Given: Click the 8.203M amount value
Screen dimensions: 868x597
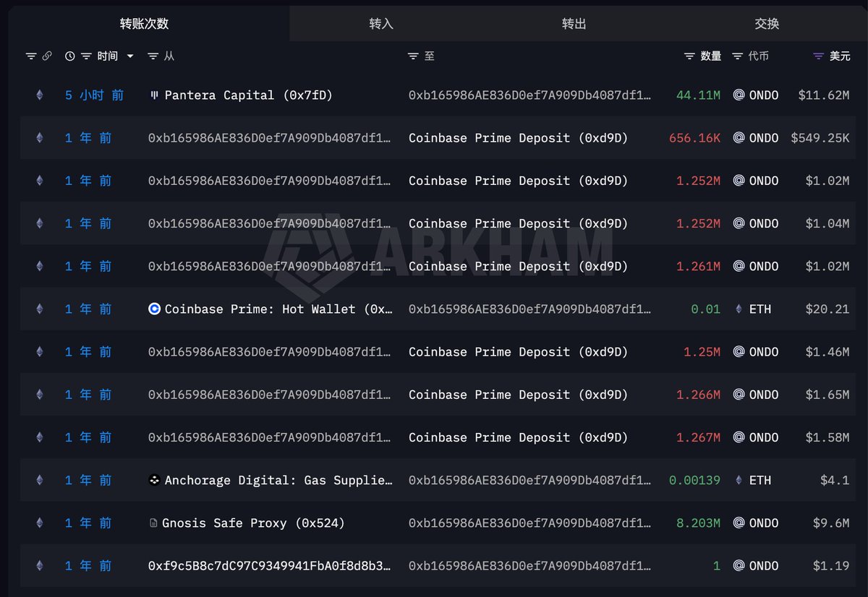Looking at the screenshot, I should (x=698, y=523).
